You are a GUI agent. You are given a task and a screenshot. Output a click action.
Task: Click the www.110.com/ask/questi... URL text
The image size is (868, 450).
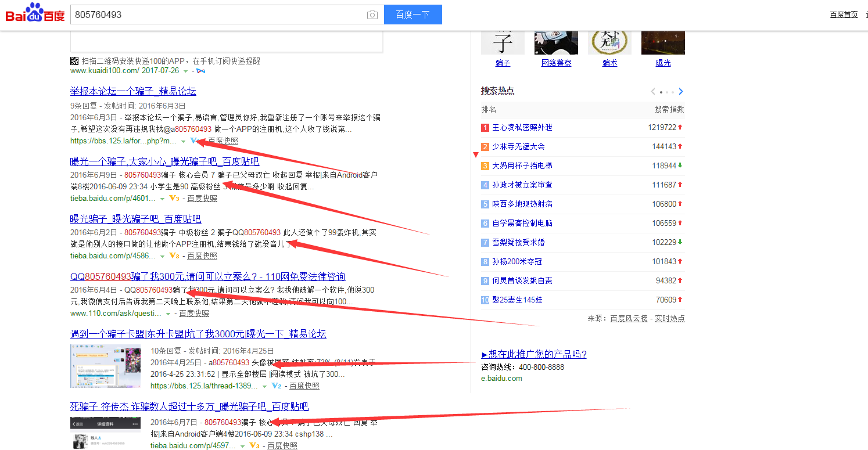[116, 313]
